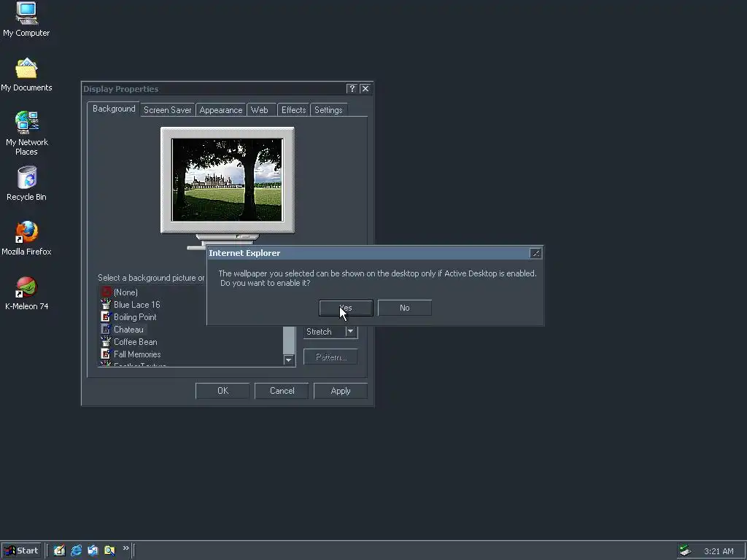Launch K-Meleon 74 desktop shortcut

point(26,293)
